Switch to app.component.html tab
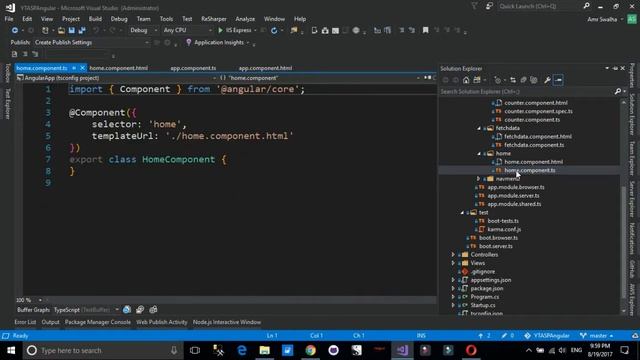 tap(265, 68)
